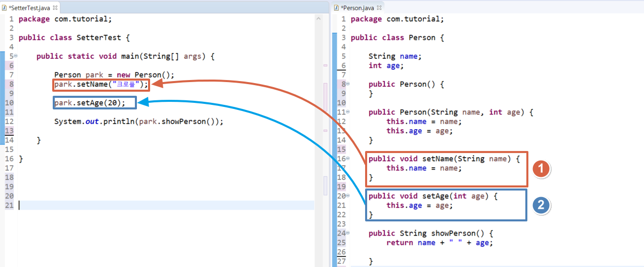Collapse the setName method fold marker
This screenshot has height=267, width=644.
(x=347, y=159)
